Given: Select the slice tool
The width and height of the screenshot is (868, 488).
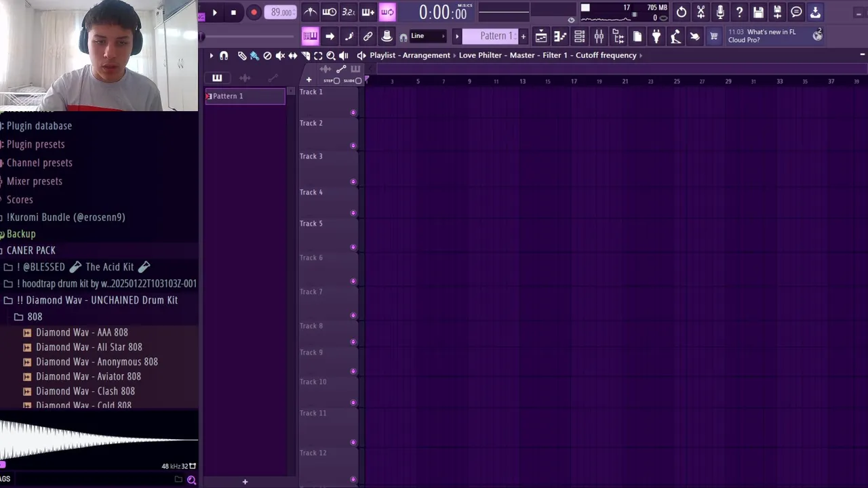Looking at the screenshot, I should click(306, 56).
